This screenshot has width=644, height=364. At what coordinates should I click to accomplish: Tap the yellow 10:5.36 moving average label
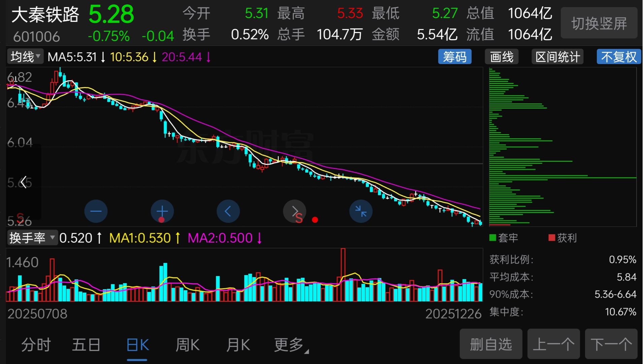129,57
